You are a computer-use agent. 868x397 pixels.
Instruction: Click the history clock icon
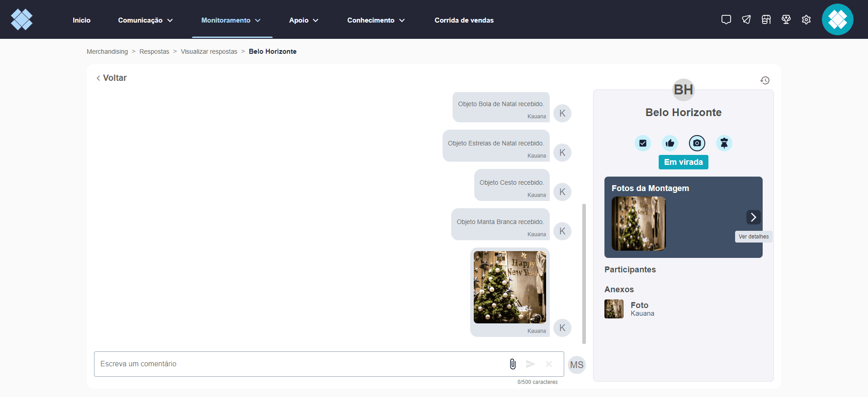(765, 80)
